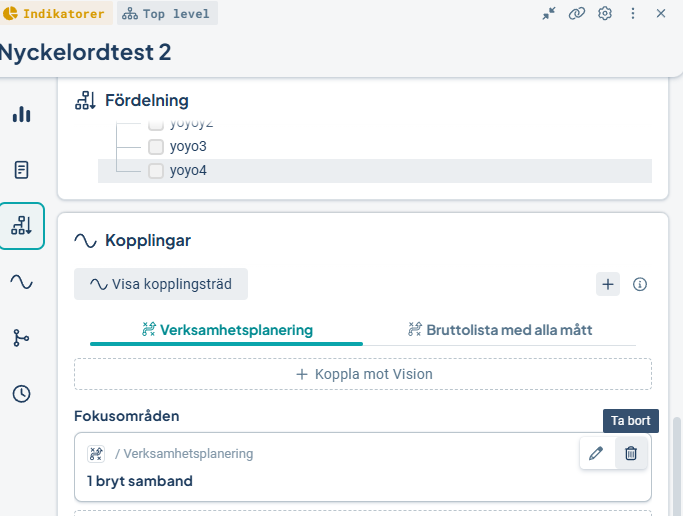The width and height of the screenshot is (683, 516).
Task: Open the history clock sidebar icon
Action: (21, 394)
